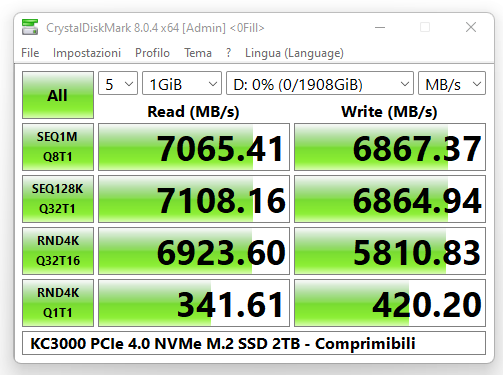The image size is (503, 375).
Task: Start all benchmarks with the All button
Action: [x=58, y=95]
